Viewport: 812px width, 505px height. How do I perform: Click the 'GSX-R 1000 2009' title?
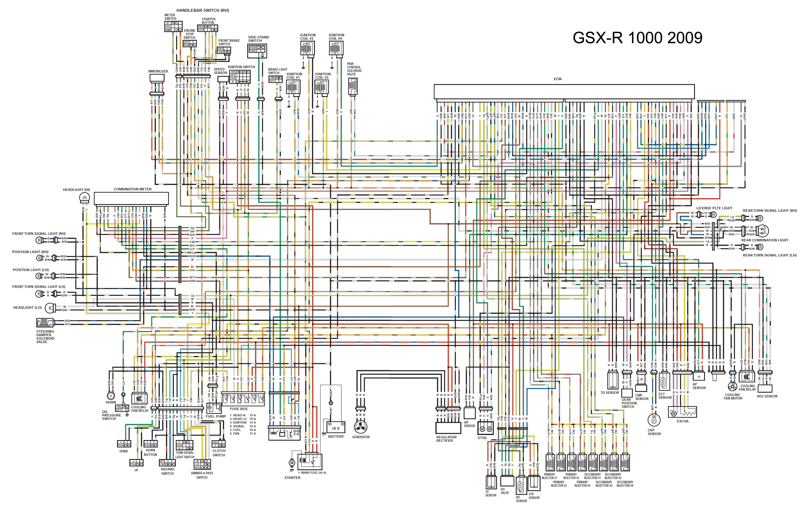(637, 38)
